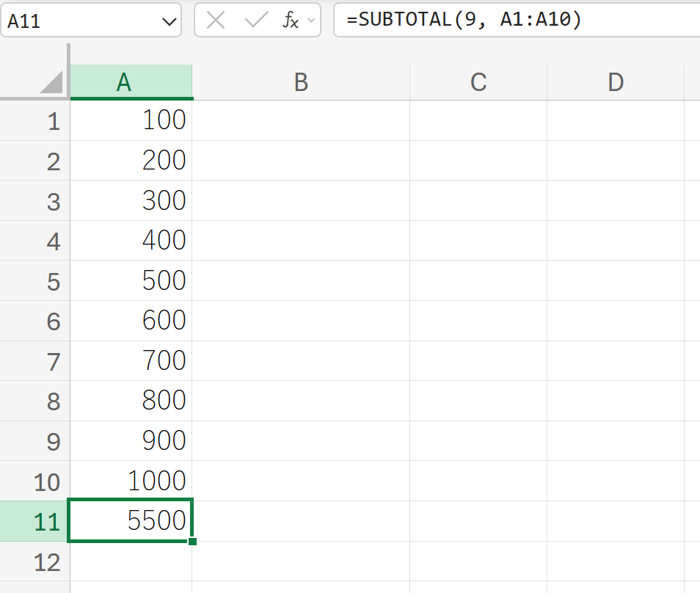This screenshot has width=700, height=593.
Task: Click the formula bar containing =SUBTOTAL(9, A1:A10)
Action: pos(514,20)
